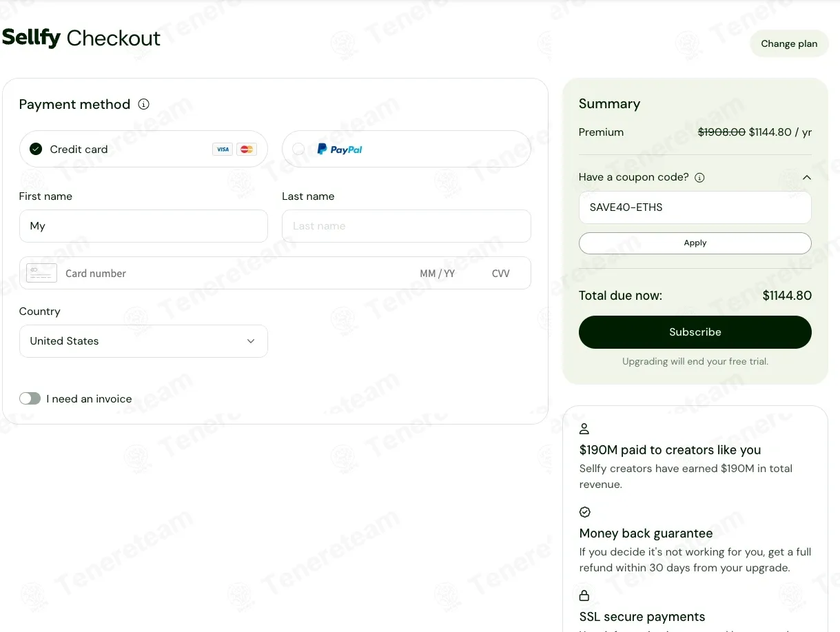Viewport: 840px width, 632px height.
Task: Click the person icon above $190M paid
Action: click(584, 429)
